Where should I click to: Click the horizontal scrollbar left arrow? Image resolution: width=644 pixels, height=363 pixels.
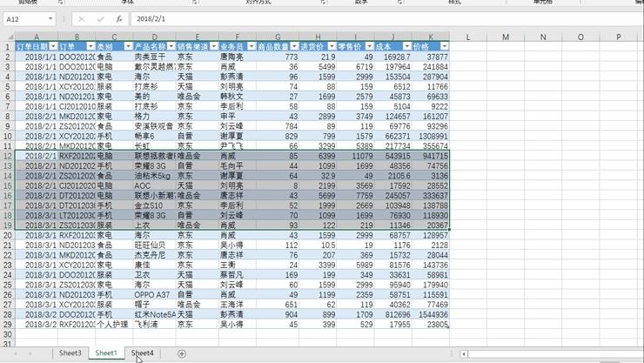pyautogui.click(x=465, y=354)
